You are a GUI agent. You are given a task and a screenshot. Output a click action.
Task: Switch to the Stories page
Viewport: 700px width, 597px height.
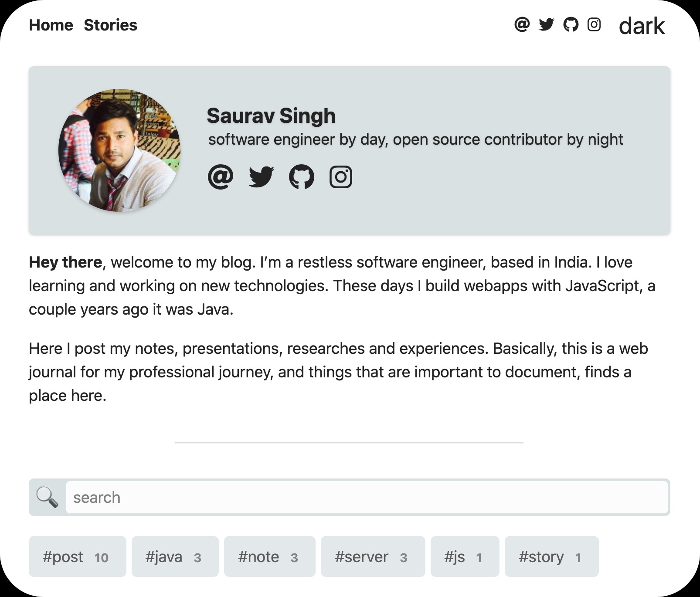point(110,25)
